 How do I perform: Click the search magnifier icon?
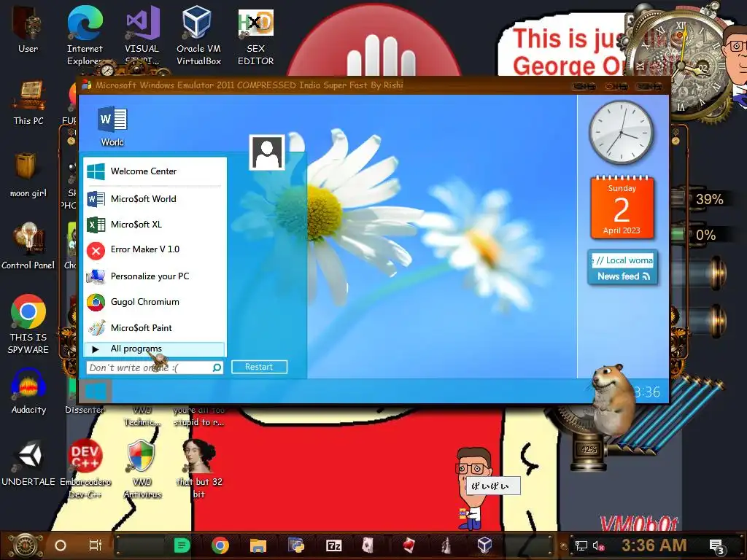pyautogui.click(x=217, y=367)
